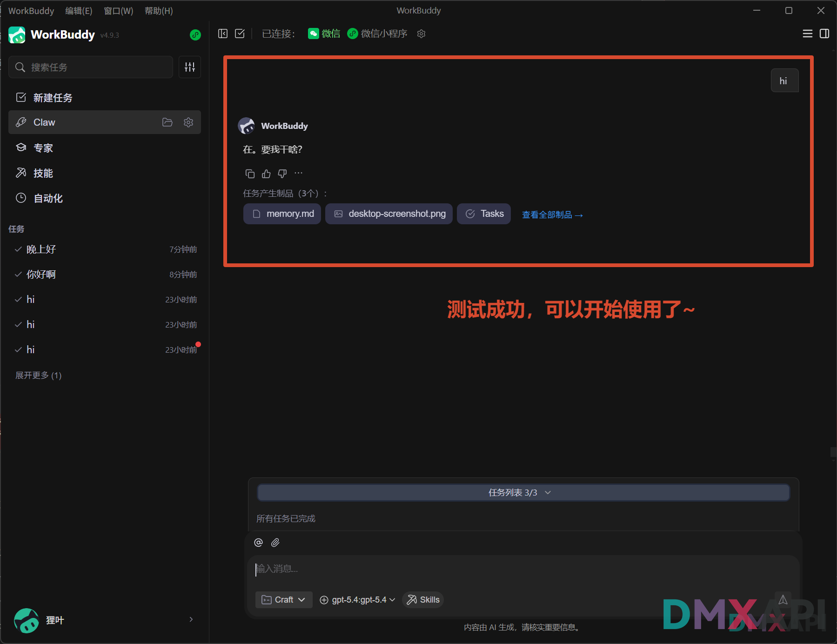Open the Claw folder icon

tap(167, 122)
